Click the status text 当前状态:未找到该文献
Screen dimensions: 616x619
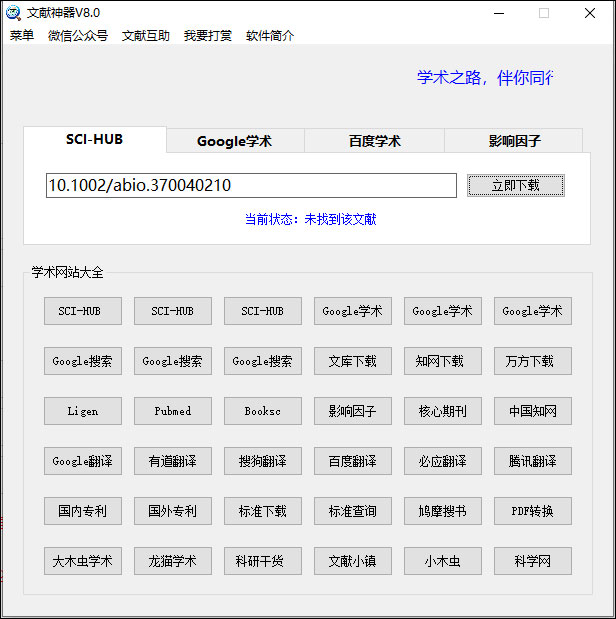[310, 219]
